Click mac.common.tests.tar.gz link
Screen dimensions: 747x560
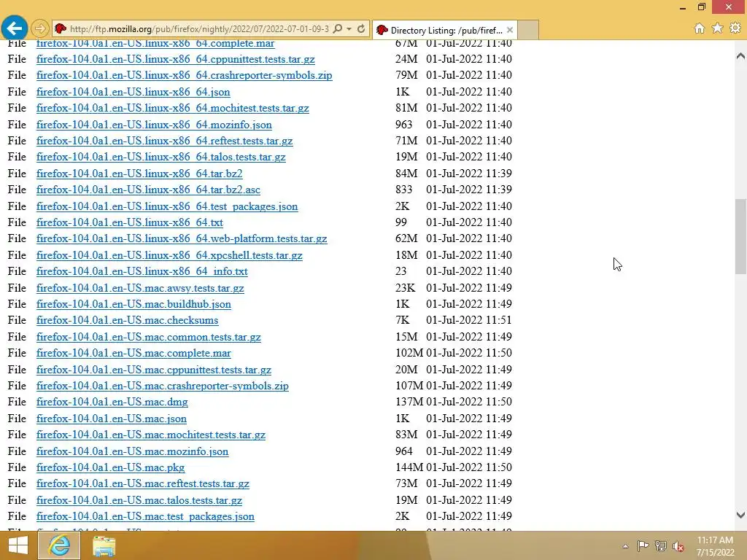[149, 337]
